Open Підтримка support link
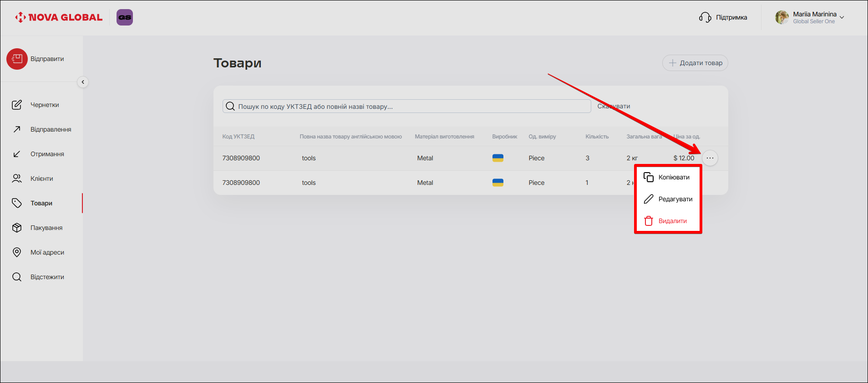 [x=723, y=17]
